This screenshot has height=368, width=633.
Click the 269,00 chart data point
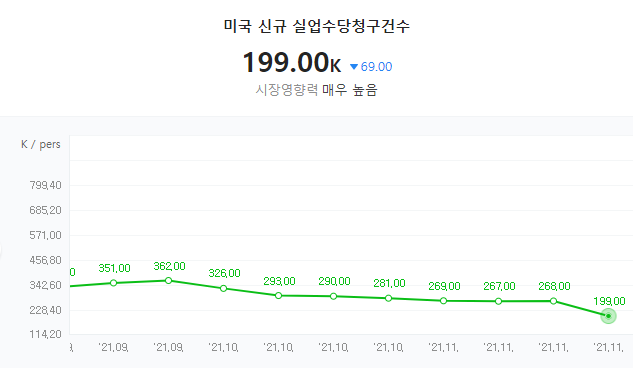click(x=444, y=301)
